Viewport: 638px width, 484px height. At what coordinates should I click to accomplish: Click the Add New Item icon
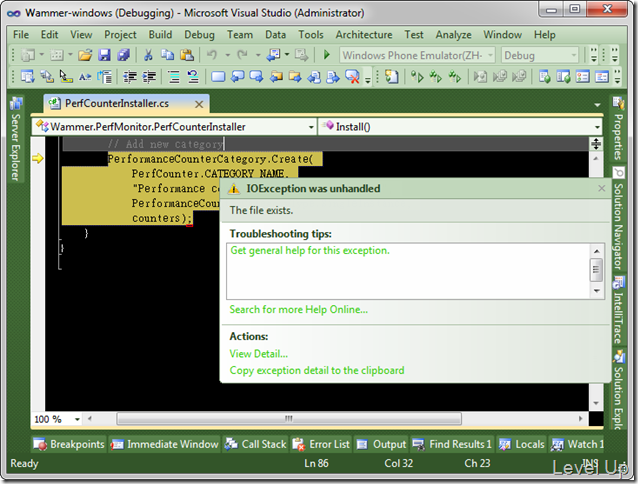(57, 55)
